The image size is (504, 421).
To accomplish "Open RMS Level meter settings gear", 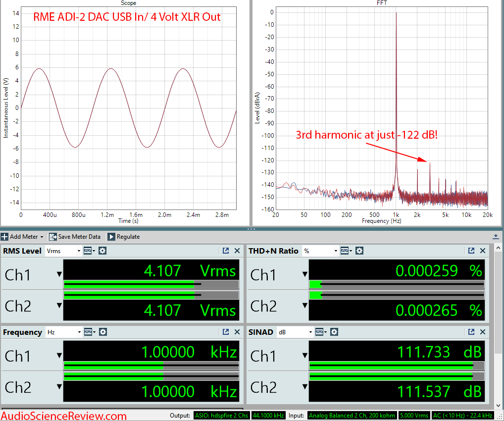I will pos(102,251).
